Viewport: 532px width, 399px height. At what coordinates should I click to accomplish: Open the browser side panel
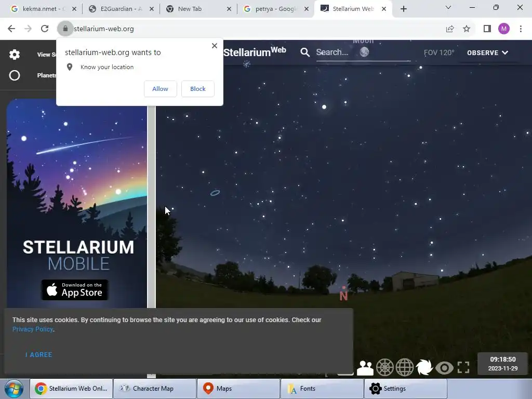(x=487, y=29)
